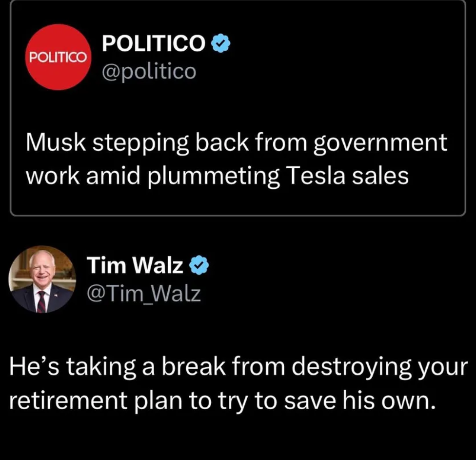Click the word 'Tesla' in the headline
This screenshot has width=476, height=460.
coord(316,176)
